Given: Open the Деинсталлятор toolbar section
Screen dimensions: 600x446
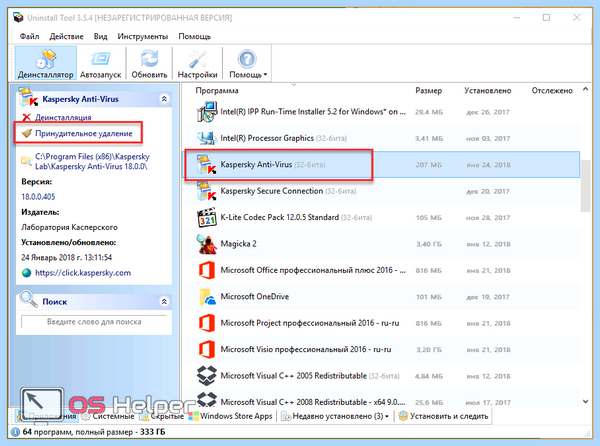Looking at the screenshot, I should [46, 63].
